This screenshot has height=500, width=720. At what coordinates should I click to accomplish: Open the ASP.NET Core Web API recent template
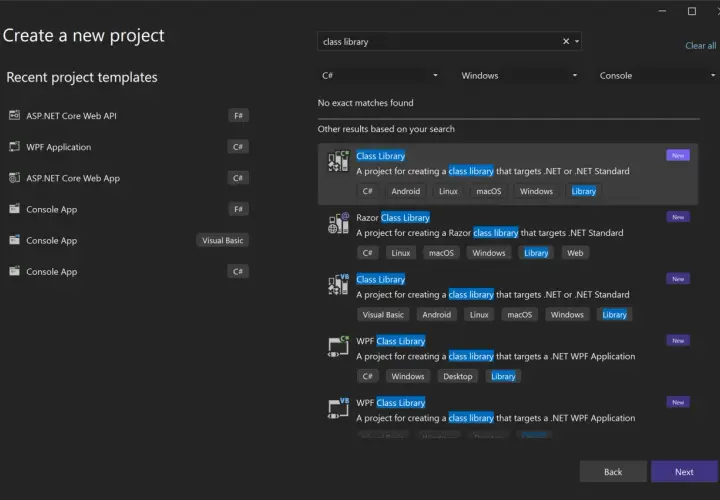click(129, 116)
